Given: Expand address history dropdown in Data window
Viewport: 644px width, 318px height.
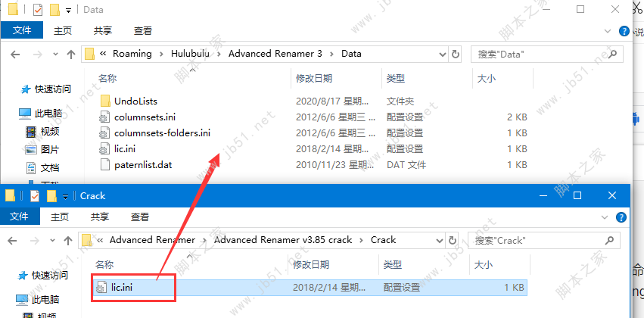Looking at the screenshot, I should 443,55.
